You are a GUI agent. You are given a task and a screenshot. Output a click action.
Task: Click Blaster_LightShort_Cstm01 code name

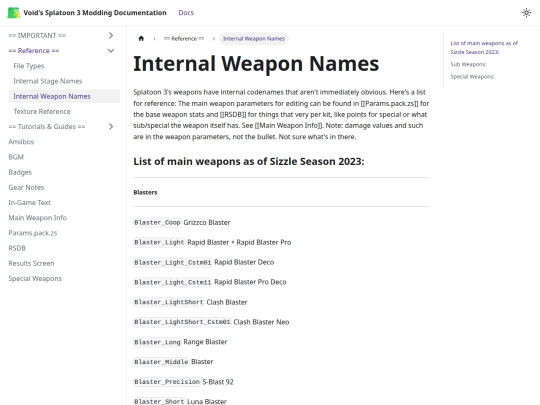(182, 322)
